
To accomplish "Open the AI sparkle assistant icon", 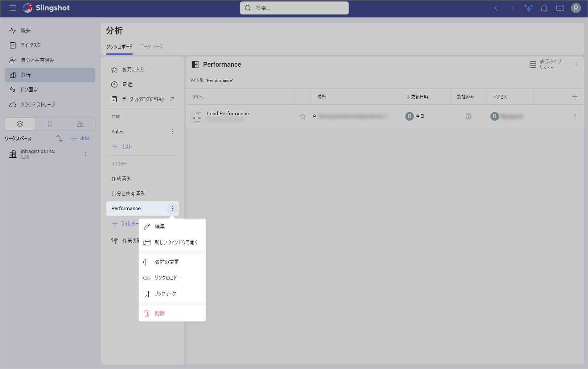I will tap(528, 8).
